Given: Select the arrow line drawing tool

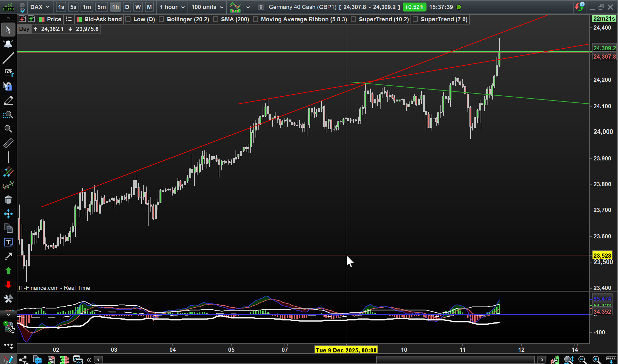Looking at the screenshot, I should [8, 256].
